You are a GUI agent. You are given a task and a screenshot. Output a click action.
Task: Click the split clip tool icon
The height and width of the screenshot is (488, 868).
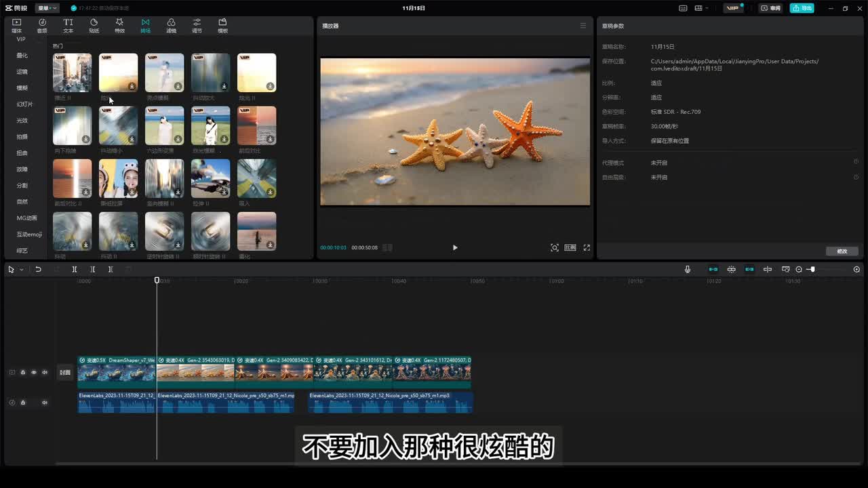[x=75, y=269]
